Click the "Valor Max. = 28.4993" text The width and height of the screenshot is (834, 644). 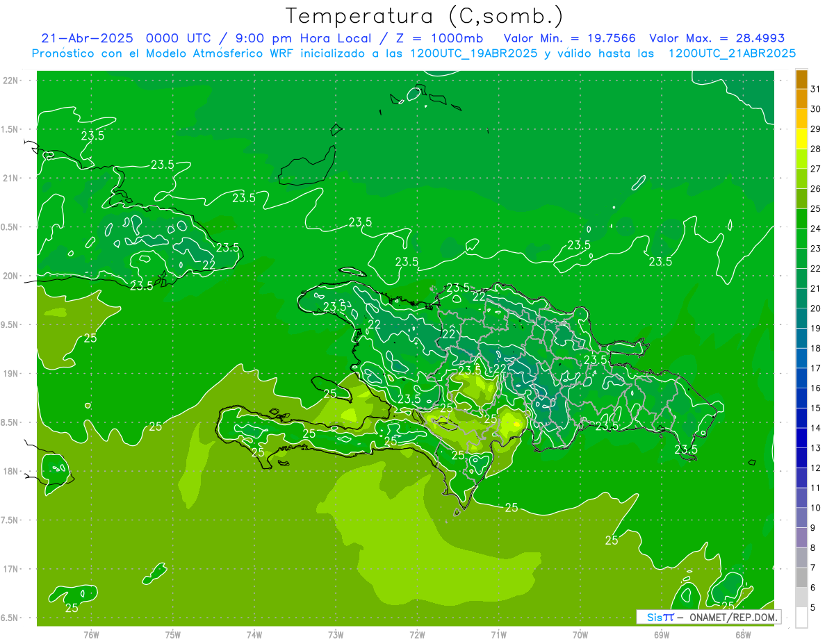717,38
